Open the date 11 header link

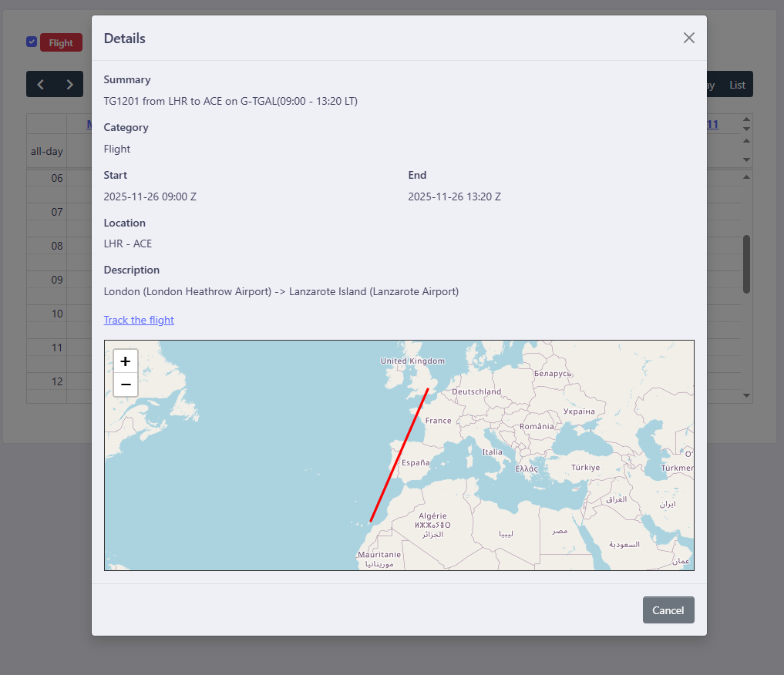tap(712, 124)
